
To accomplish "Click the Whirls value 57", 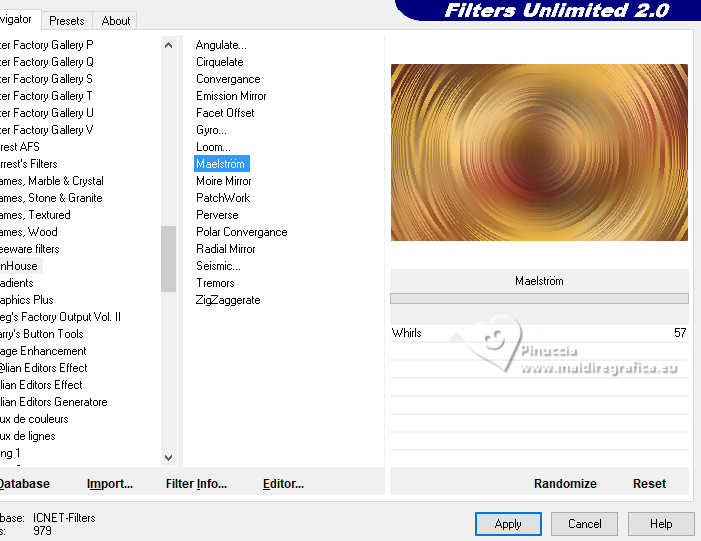I will click(680, 333).
